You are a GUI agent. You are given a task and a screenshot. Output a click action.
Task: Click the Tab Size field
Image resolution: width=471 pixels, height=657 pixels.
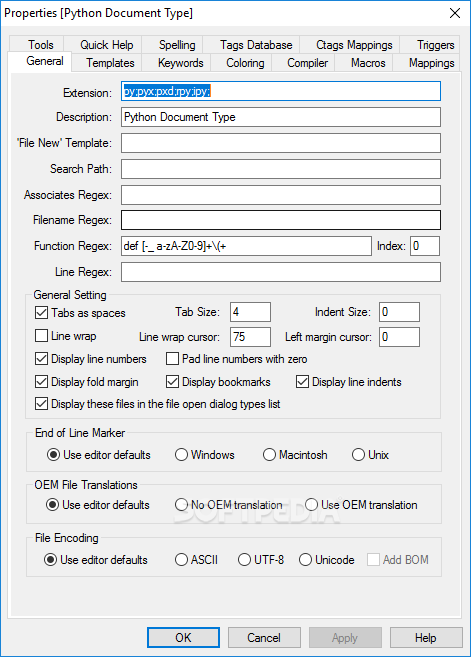(x=250, y=312)
